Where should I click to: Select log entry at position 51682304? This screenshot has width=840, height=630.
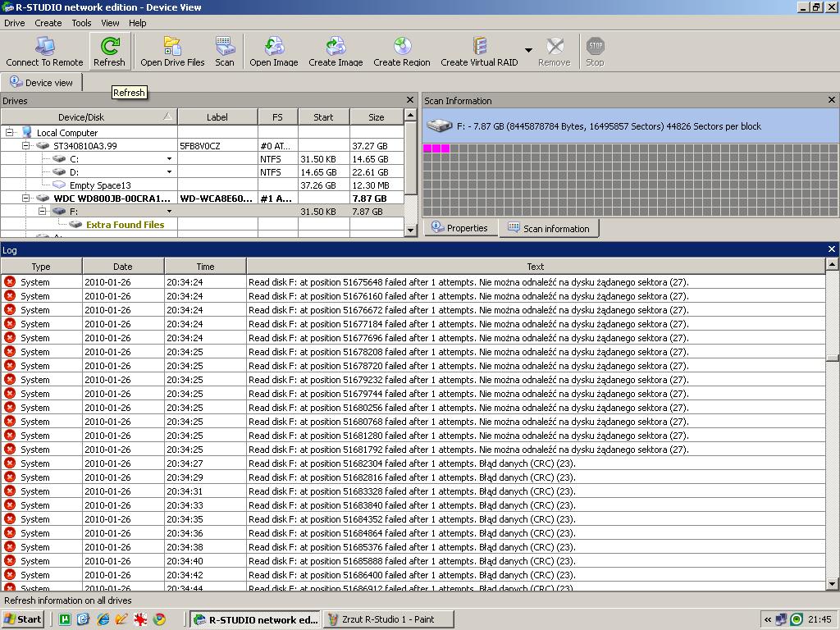click(413, 463)
